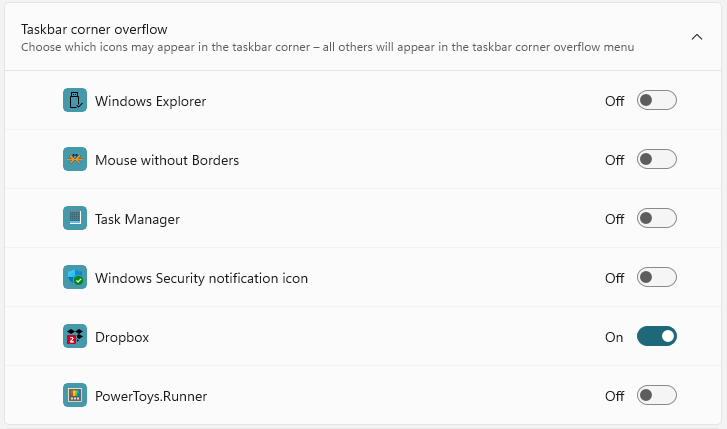Click the Dropbox label text
This screenshot has height=429, width=727.
(x=122, y=337)
